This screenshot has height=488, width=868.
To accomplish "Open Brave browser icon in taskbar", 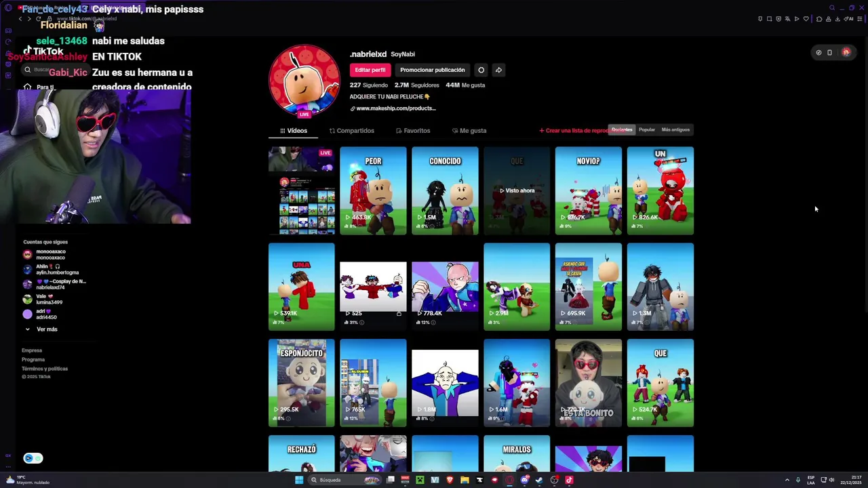I will [450, 480].
